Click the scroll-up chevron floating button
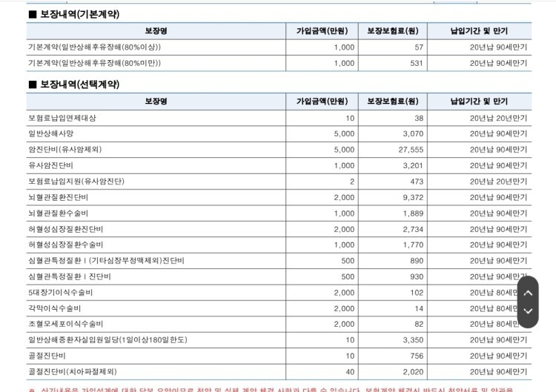 tap(528, 293)
